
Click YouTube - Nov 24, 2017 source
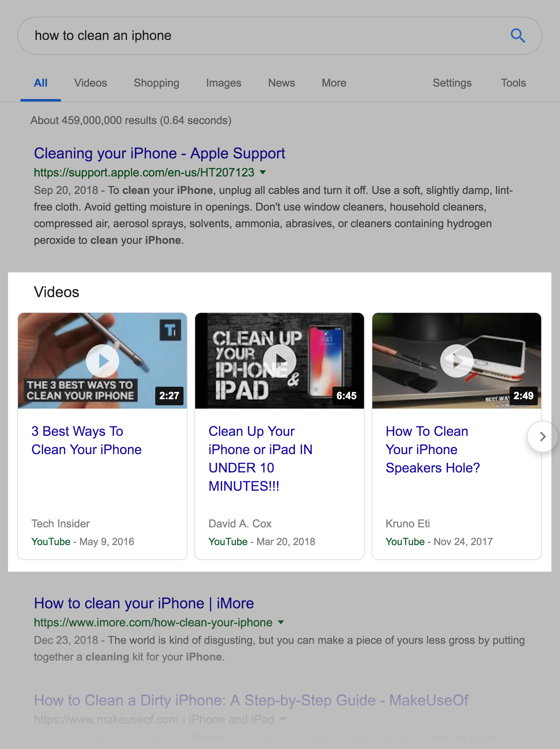pos(439,542)
